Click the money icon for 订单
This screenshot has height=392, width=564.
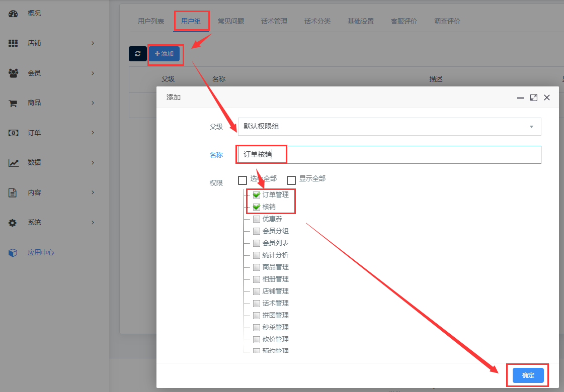tap(13, 133)
